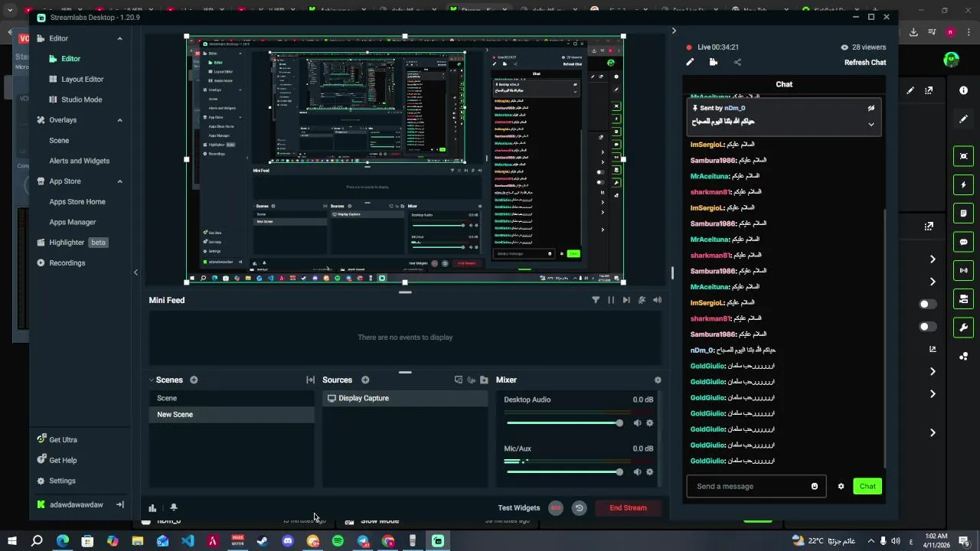
Task: Click Refresh Chat
Action: (x=865, y=63)
